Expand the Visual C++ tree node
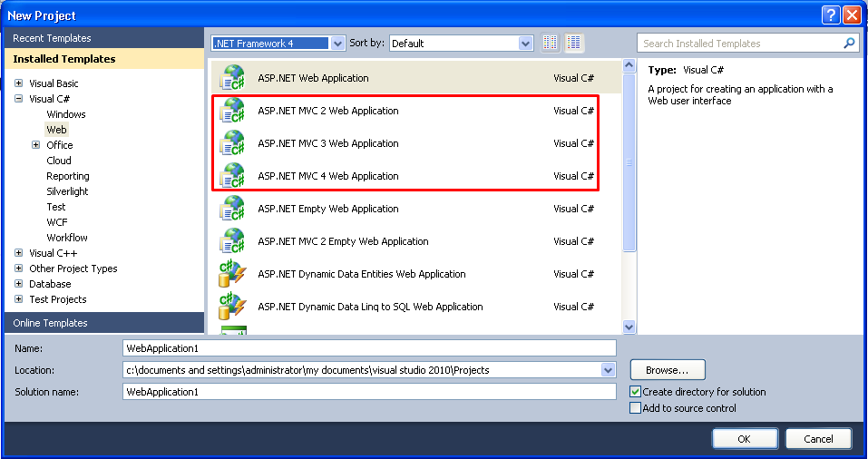This screenshot has height=459, width=868. point(19,253)
